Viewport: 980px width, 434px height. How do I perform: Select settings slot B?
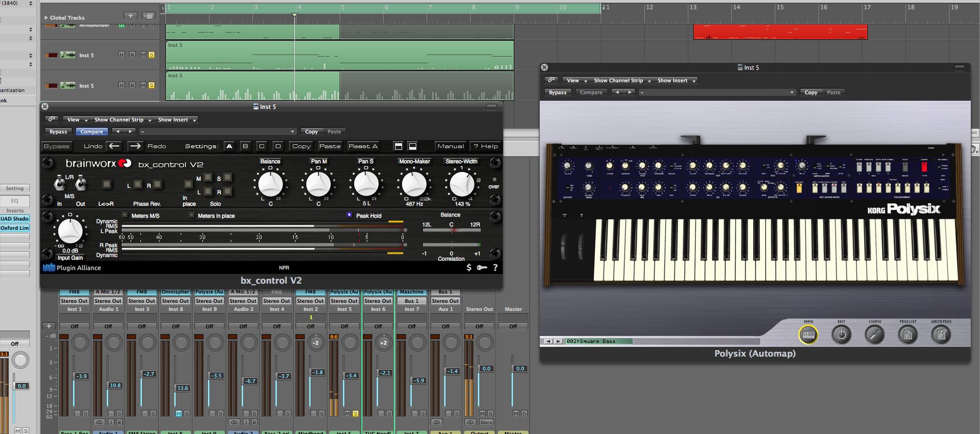point(245,146)
